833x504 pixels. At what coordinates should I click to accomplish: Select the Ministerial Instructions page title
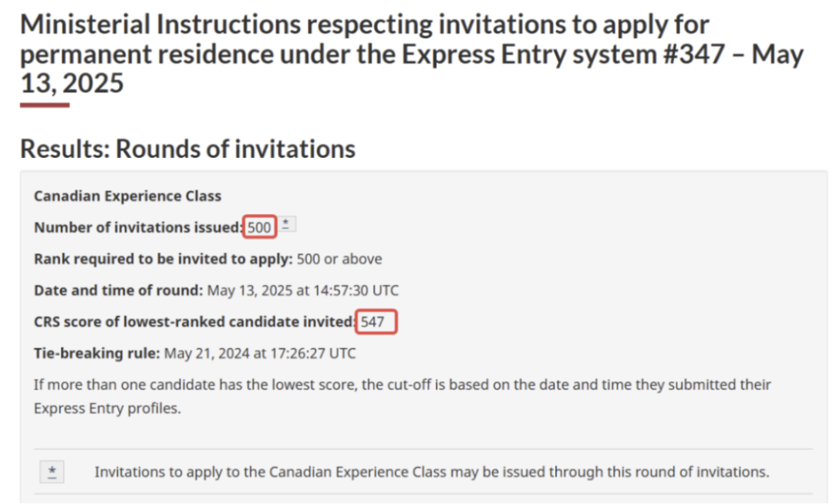coord(412,54)
